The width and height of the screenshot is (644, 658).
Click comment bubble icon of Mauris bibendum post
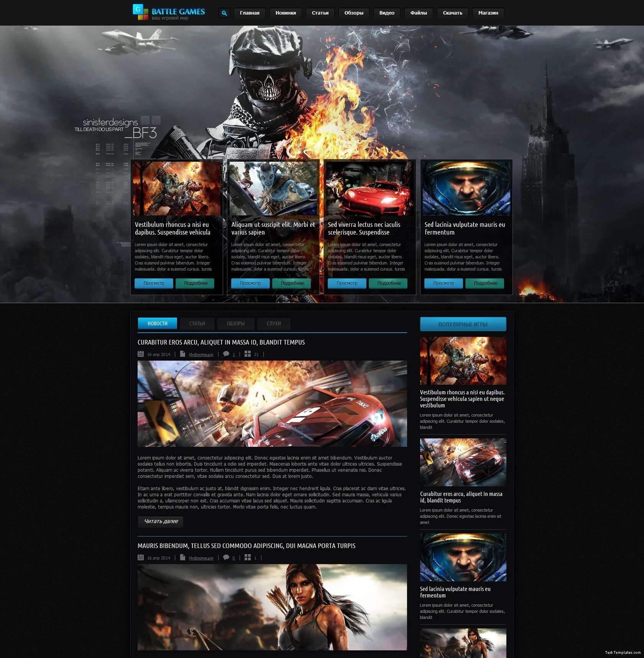[226, 558]
